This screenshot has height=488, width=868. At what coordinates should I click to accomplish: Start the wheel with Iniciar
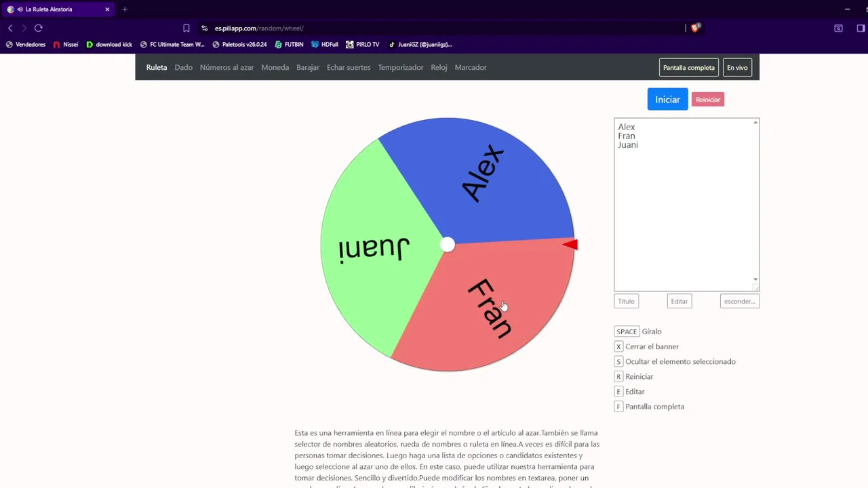(668, 99)
